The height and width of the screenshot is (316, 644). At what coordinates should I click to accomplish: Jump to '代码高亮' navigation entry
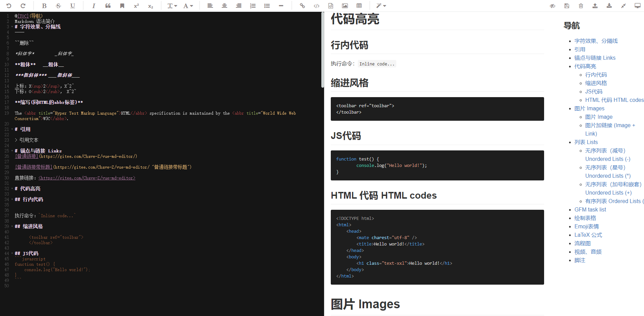(x=585, y=66)
